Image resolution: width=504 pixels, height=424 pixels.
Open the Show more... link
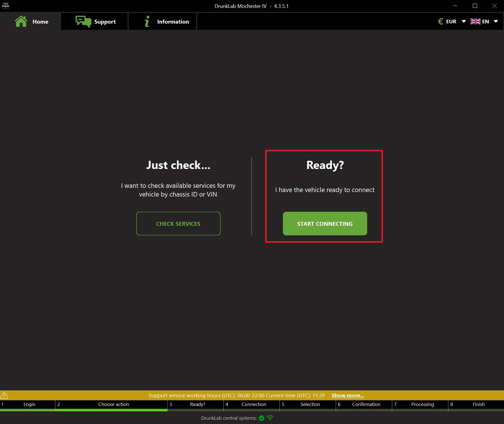(x=348, y=395)
